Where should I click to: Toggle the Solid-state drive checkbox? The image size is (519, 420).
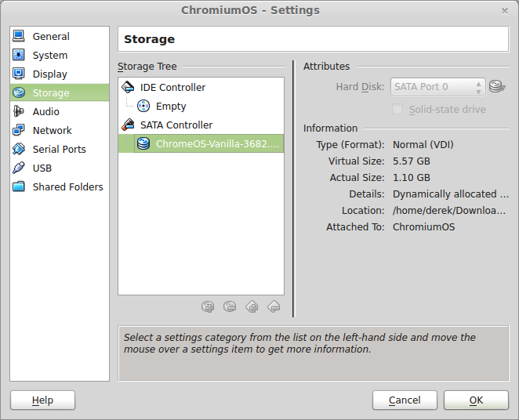pos(397,110)
